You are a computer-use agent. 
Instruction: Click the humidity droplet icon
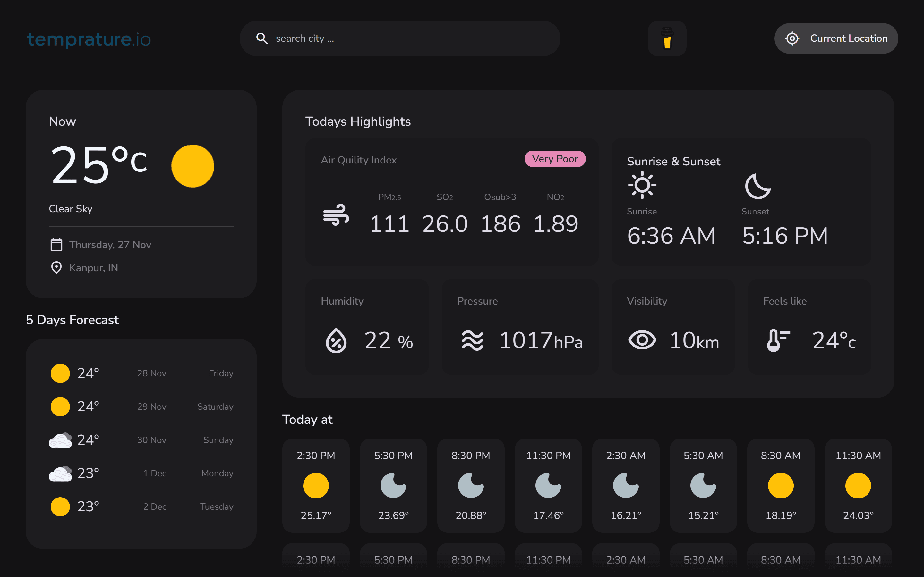tap(336, 340)
